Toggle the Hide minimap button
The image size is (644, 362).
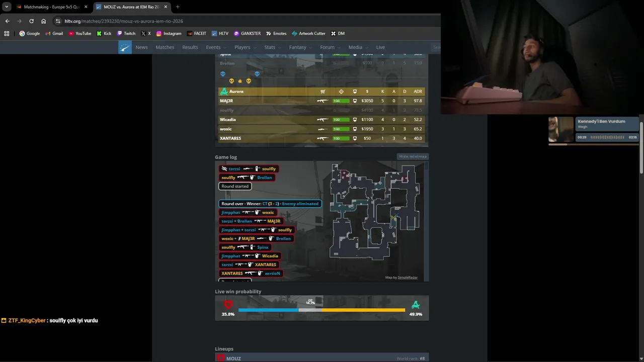coord(413,156)
